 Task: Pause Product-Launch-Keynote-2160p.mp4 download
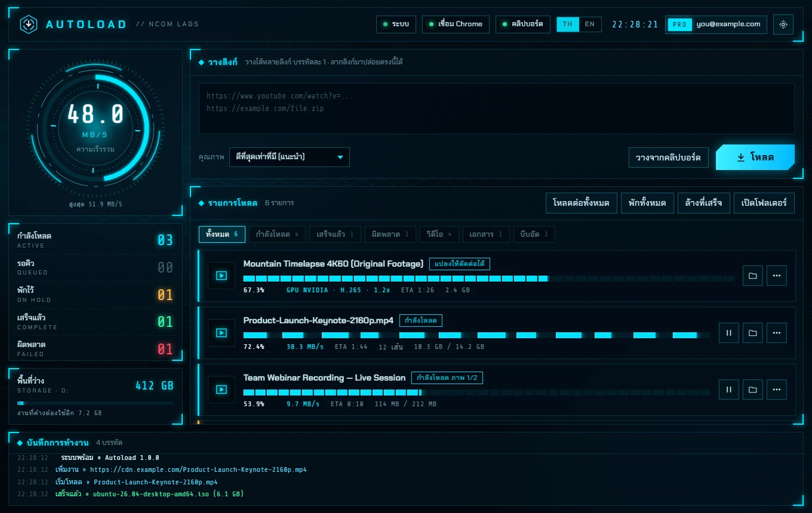(729, 333)
